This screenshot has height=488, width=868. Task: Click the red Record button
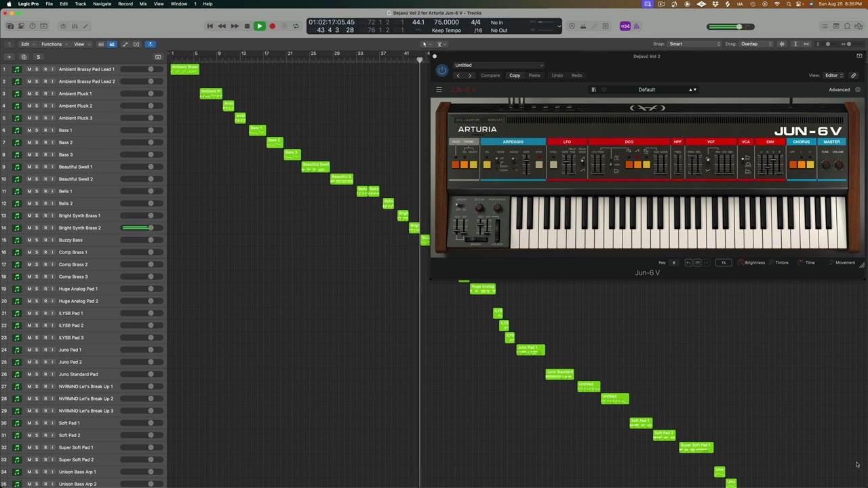click(272, 26)
